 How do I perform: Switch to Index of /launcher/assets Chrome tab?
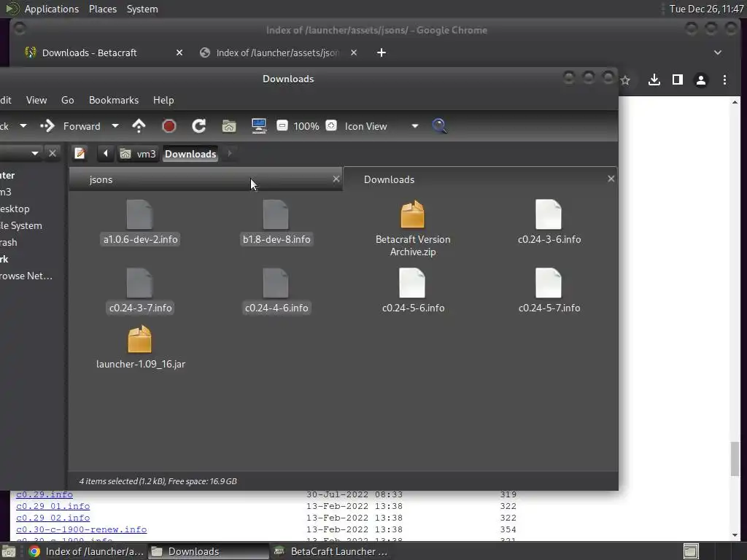[x=277, y=52]
